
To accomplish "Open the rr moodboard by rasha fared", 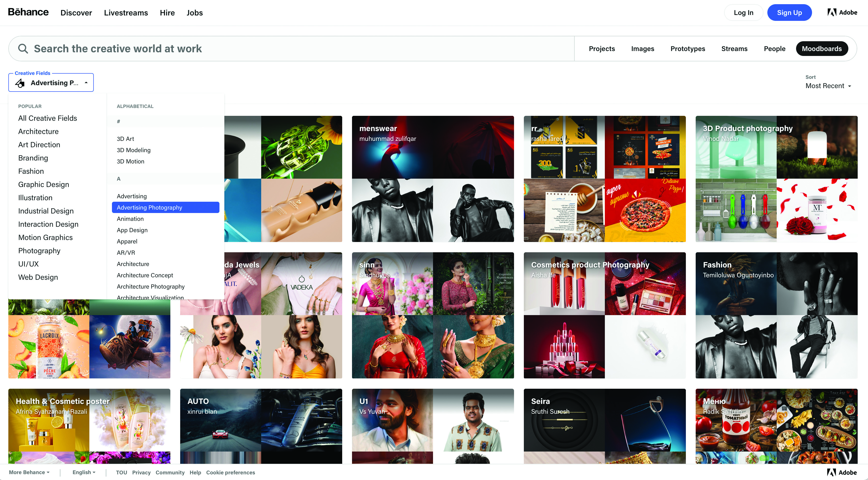I will click(x=605, y=179).
